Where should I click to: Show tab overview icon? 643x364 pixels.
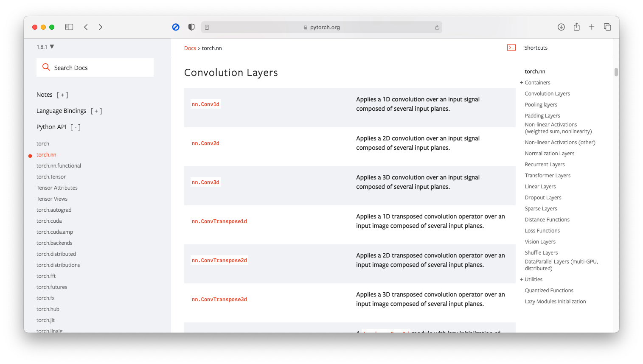tap(607, 27)
